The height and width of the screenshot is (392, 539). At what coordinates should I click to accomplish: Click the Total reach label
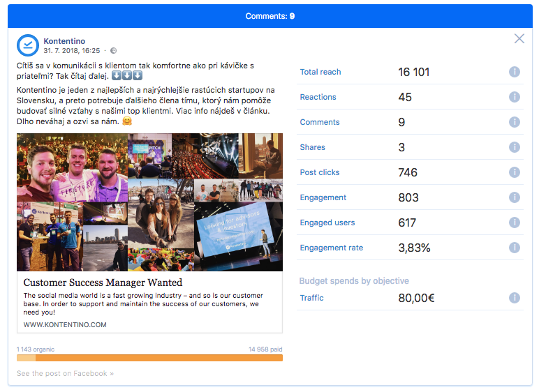click(x=320, y=72)
